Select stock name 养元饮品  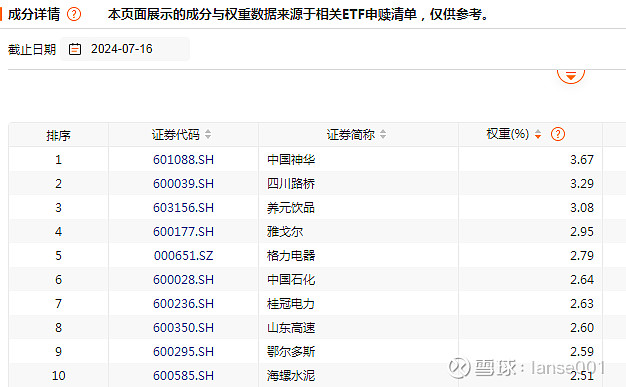tap(291, 208)
